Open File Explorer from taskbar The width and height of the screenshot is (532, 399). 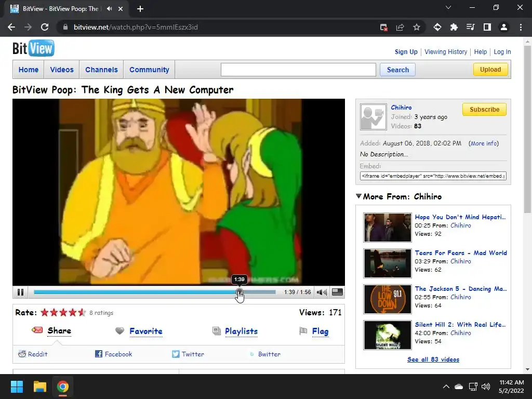coord(39,387)
